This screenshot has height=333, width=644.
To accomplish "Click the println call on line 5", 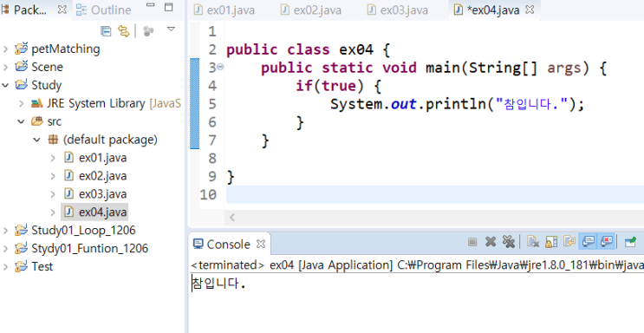I will click(456, 104).
